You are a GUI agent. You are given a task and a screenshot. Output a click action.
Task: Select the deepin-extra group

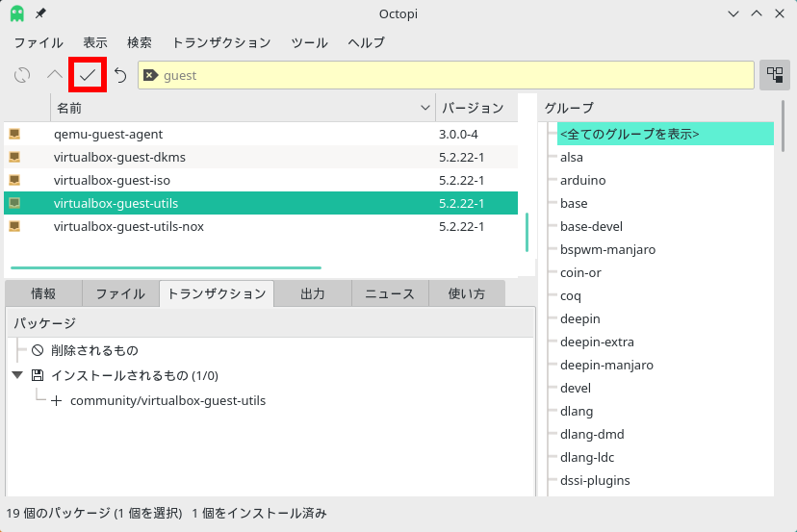[x=597, y=342]
